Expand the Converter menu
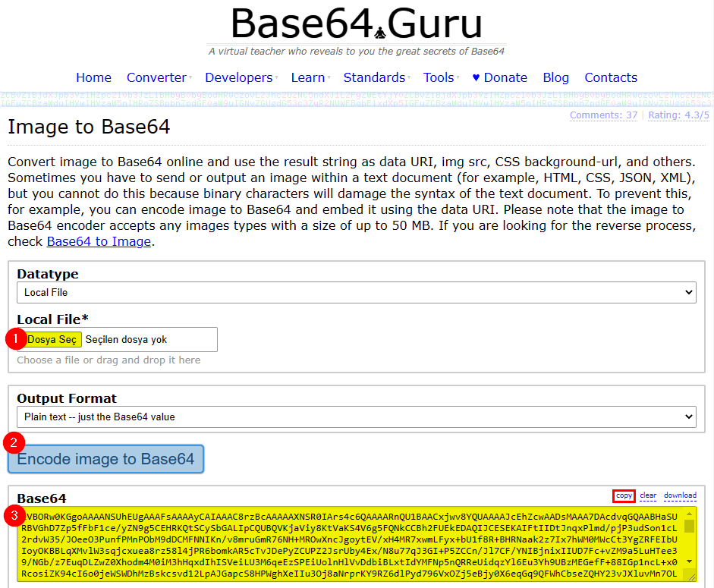The height and width of the screenshot is (588, 714). point(159,77)
